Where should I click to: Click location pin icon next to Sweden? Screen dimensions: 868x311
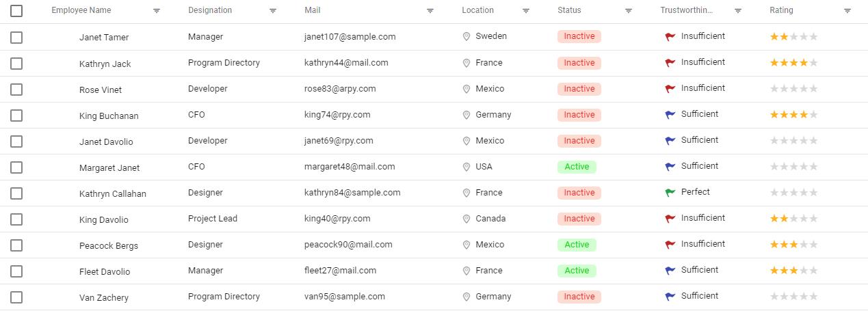coord(466,36)
